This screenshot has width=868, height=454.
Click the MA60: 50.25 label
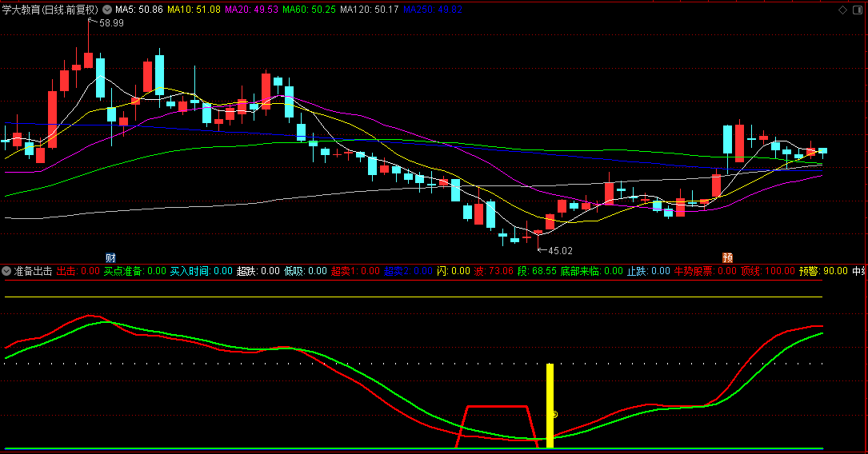pos(309,10)
